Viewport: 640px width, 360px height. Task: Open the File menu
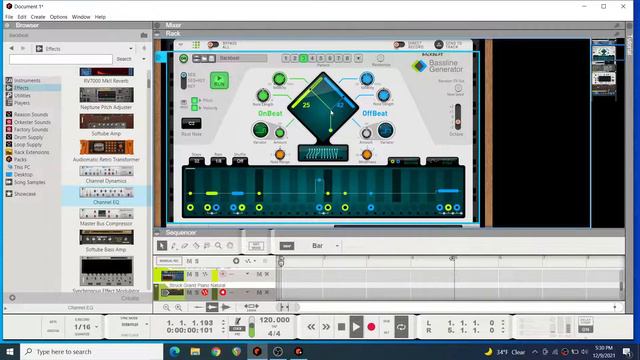[9, 17]
